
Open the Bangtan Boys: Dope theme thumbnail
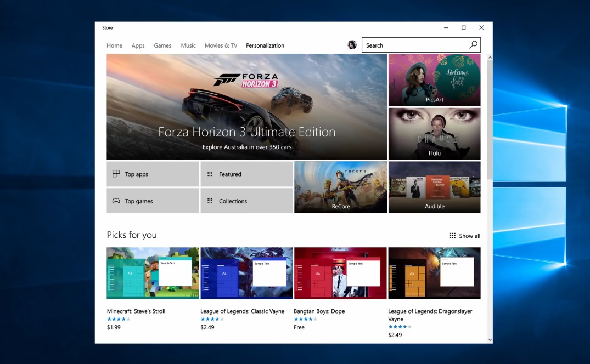click(x=340, y=273)
